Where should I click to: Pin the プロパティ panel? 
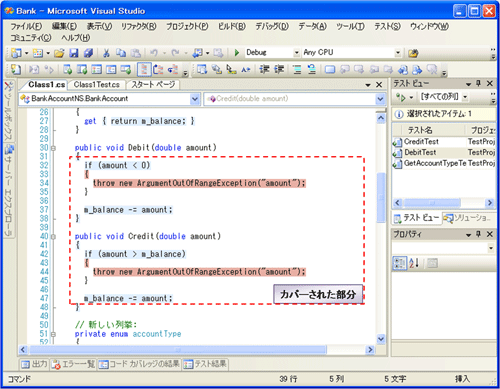point(479,234)
